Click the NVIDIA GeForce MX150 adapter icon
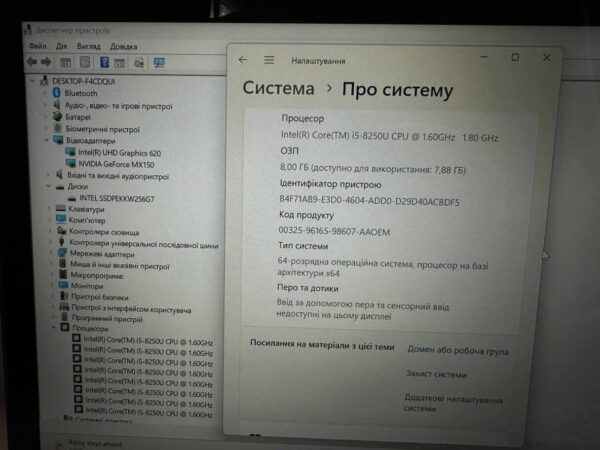Screen dimensions: 600x450 (71, 164)
